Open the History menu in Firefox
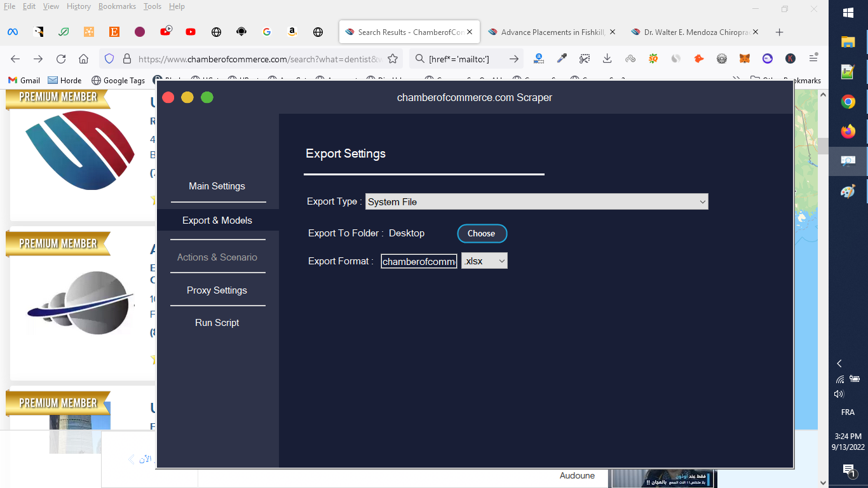 coord(79,6)
